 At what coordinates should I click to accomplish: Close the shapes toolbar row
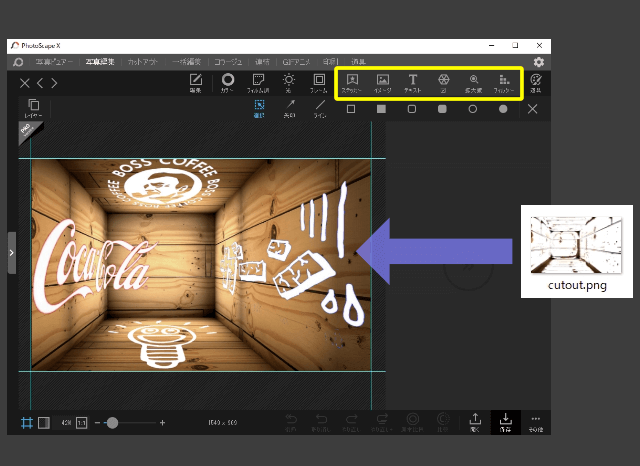click(x=532, y=109)
